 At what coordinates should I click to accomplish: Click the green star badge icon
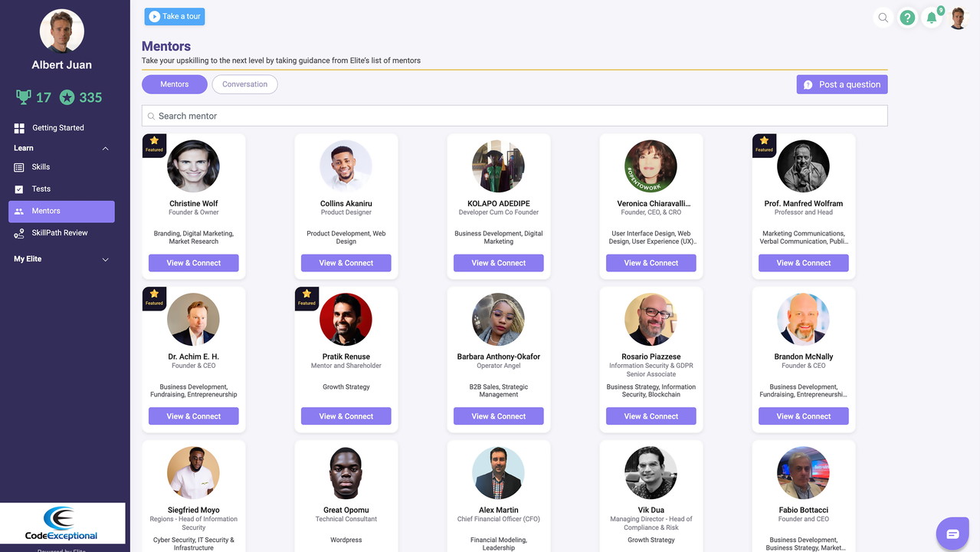(67, 97)
